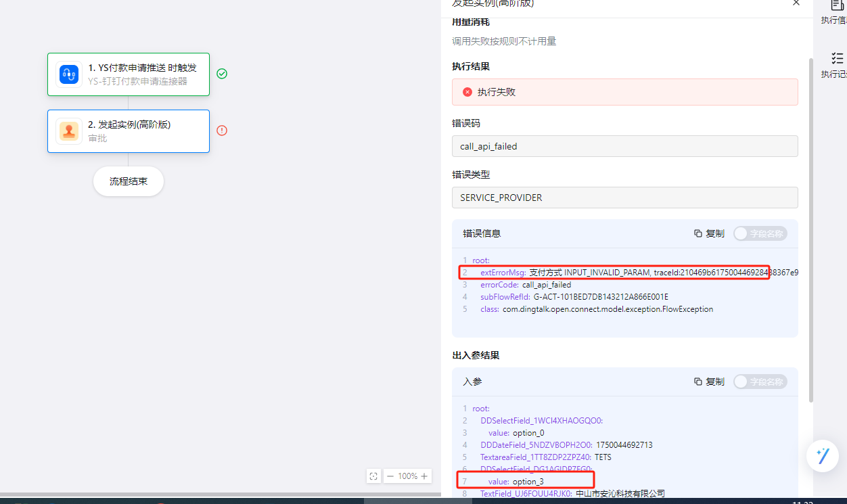Click the red failed icon beside 执行失败
The width and height of the screenshot is (847, 504).
pos(467,92)
